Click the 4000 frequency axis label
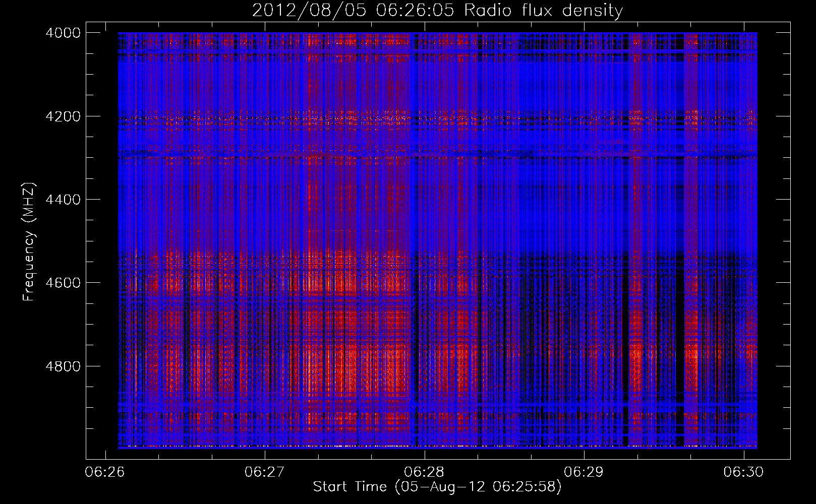The height and width of the screenshot is (504, 816). click(63, 33)
